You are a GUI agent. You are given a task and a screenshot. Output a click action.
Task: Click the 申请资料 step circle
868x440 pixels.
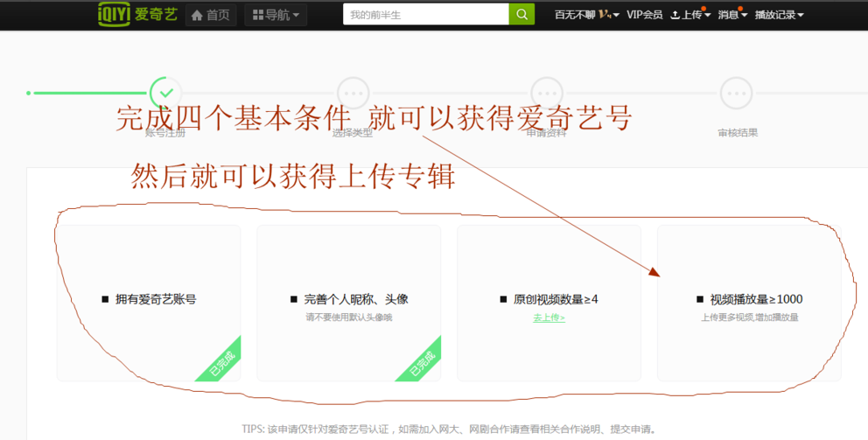547,93
